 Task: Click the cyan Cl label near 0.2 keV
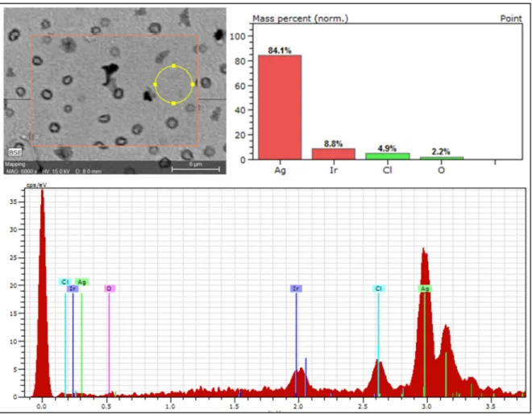64,282
